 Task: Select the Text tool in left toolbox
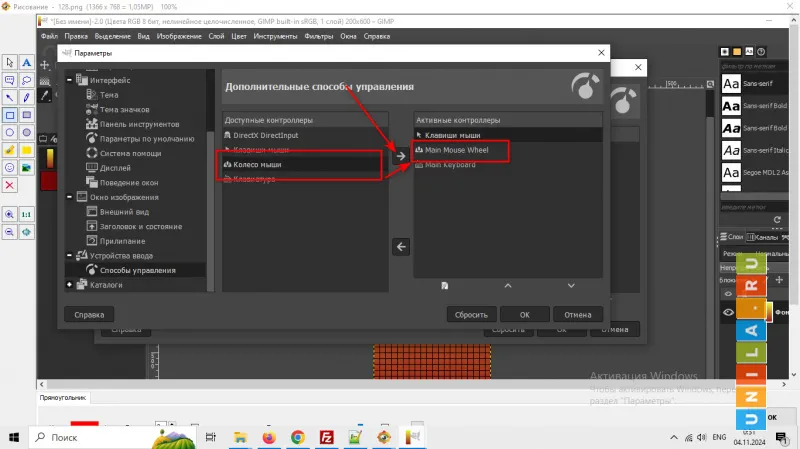(x=27, y=62)
